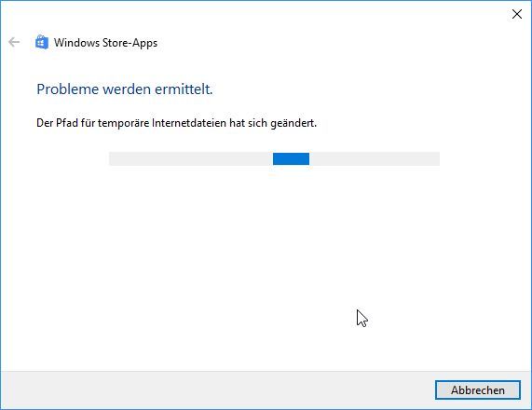Click "Der Pfad" at the start of the status
Screen dimensions: 532x410
tap(57, 123)
